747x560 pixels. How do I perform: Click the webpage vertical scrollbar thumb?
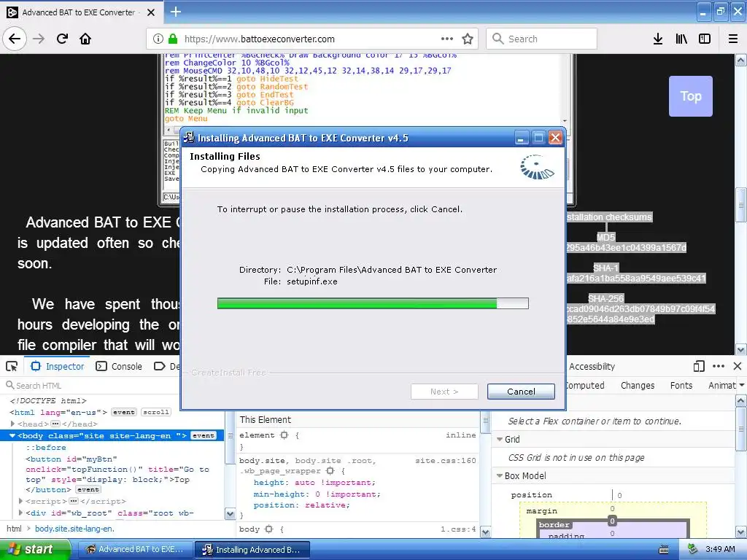click(x=741, y=205)
